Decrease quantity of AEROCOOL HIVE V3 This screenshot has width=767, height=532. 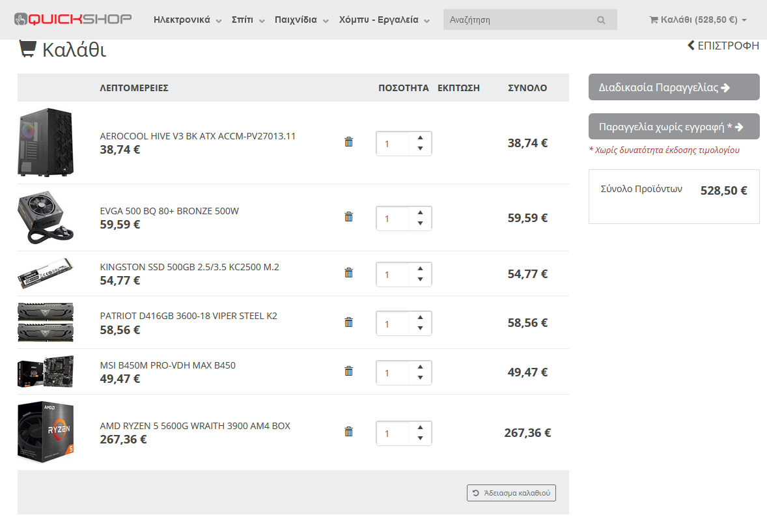[x=420, y=148]
